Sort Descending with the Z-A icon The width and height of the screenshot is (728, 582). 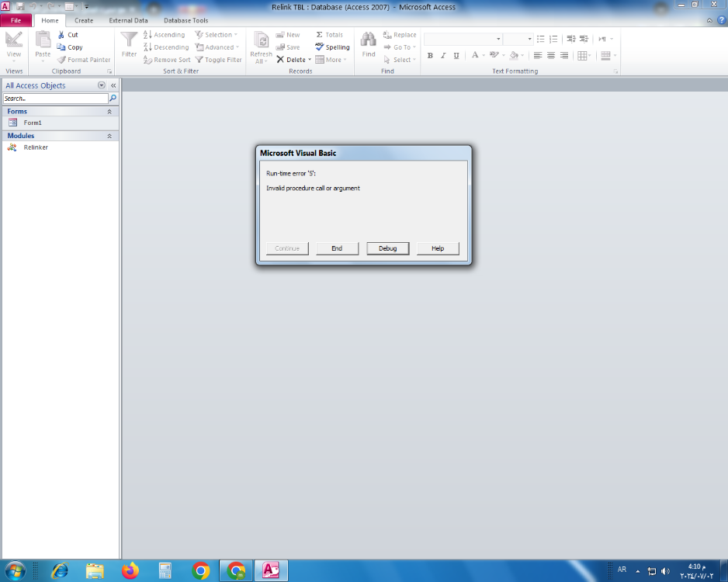click(x=147, y=47)
